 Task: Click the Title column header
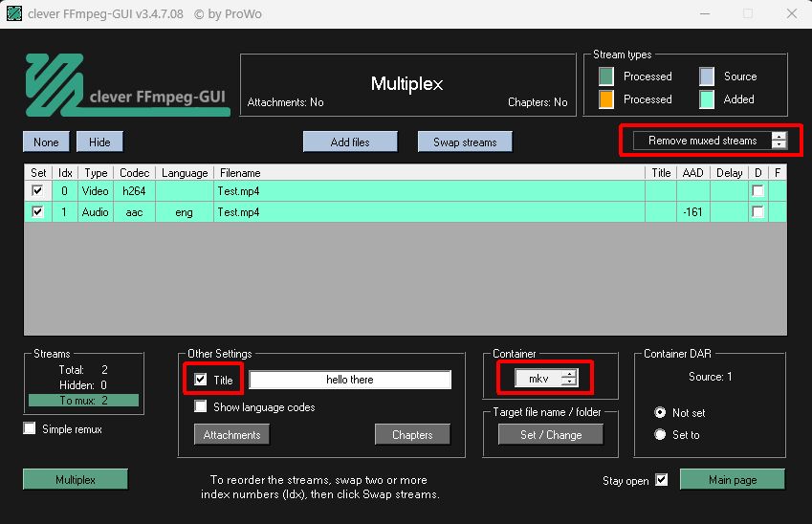pos(661,172)
